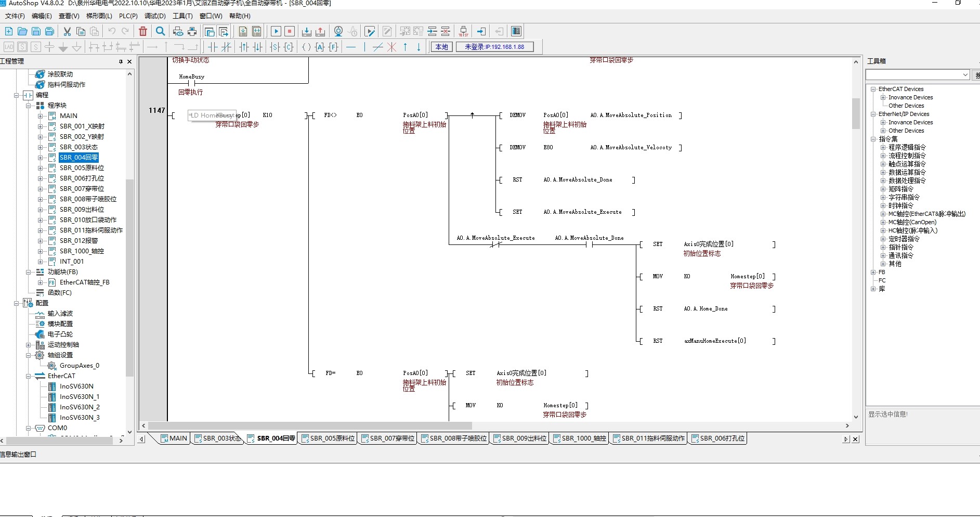This screenshot has width=980, height=517.
Task: Switch to the SBR_1000_轴控 tab
Action: click(x=580, y=438)
